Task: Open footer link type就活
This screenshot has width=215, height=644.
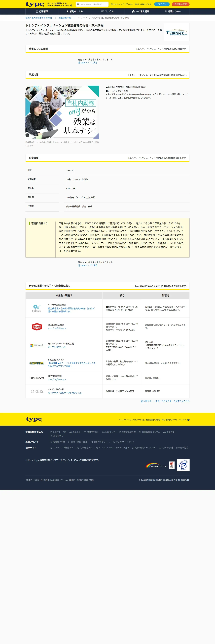Action: (x=182, y=448)
